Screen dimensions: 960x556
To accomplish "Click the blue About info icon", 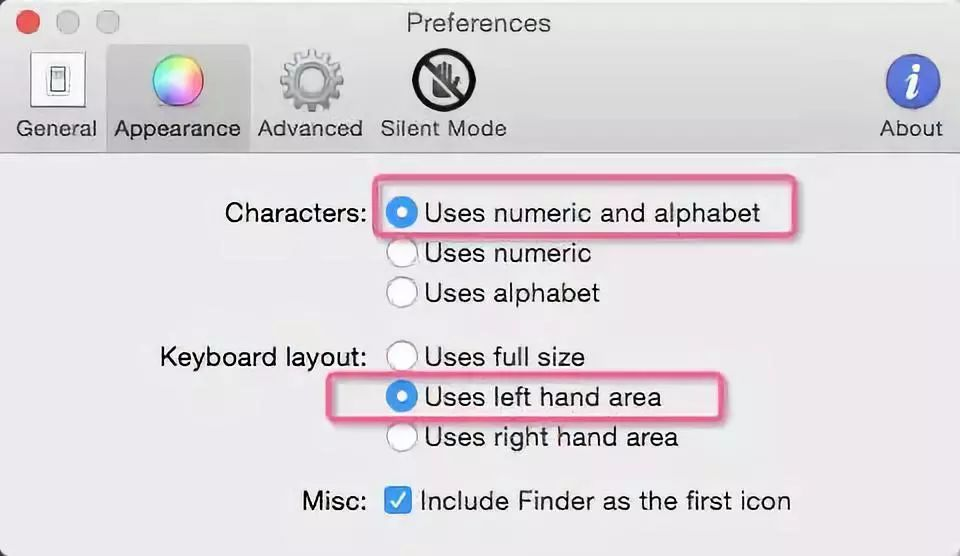I will tap(911, 81).
